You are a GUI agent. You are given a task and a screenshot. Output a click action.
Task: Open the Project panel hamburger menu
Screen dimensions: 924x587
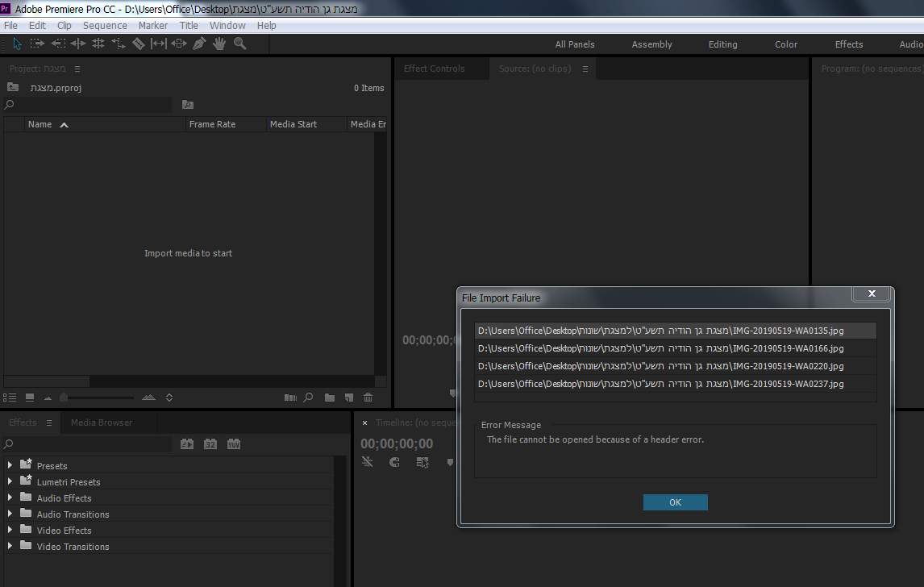77,69
